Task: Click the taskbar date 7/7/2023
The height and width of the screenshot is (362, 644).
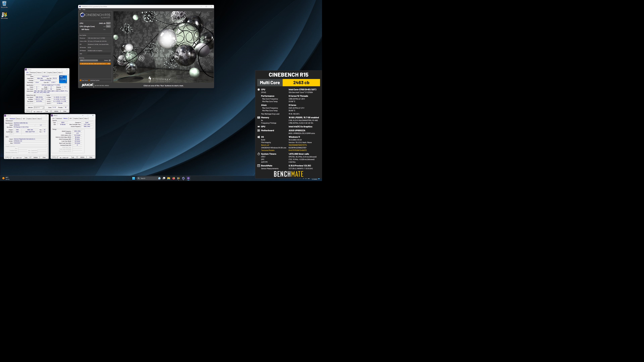Action: [315, 179]
